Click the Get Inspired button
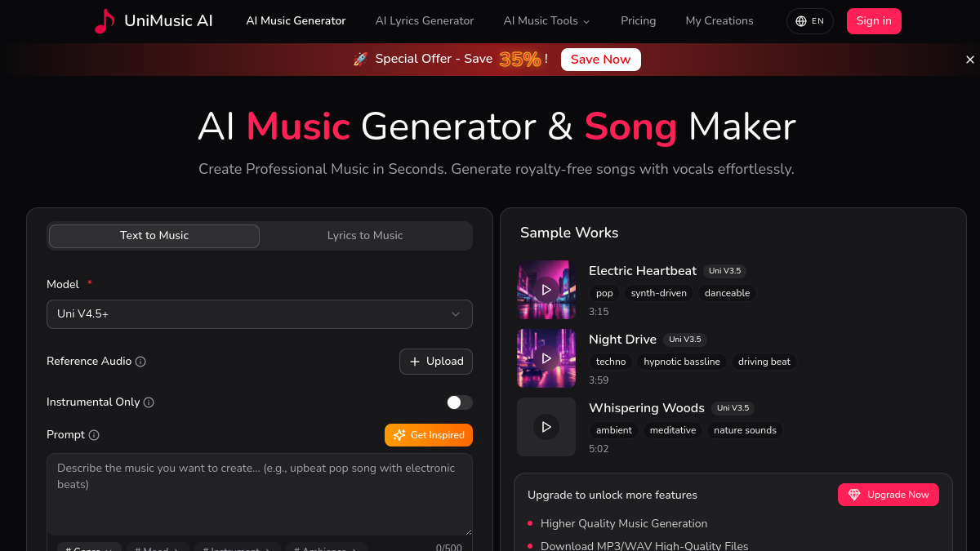The image size is (980, 551). pos(429,435)
